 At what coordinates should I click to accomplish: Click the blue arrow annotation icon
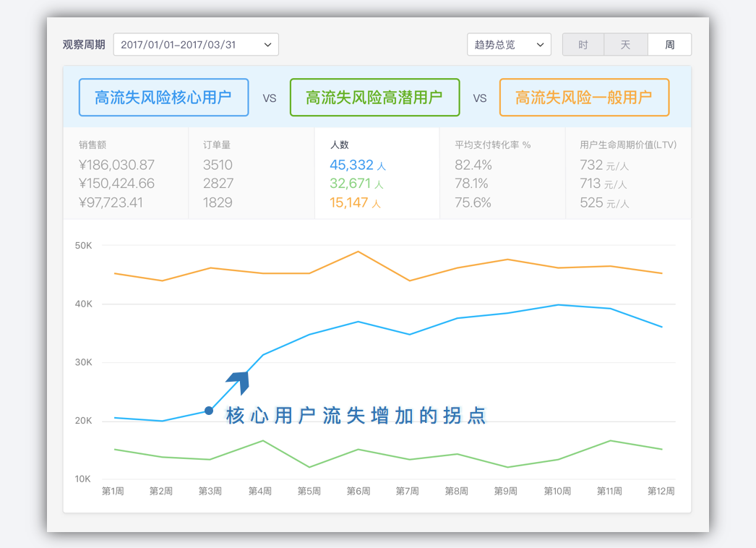coord(239,381)
